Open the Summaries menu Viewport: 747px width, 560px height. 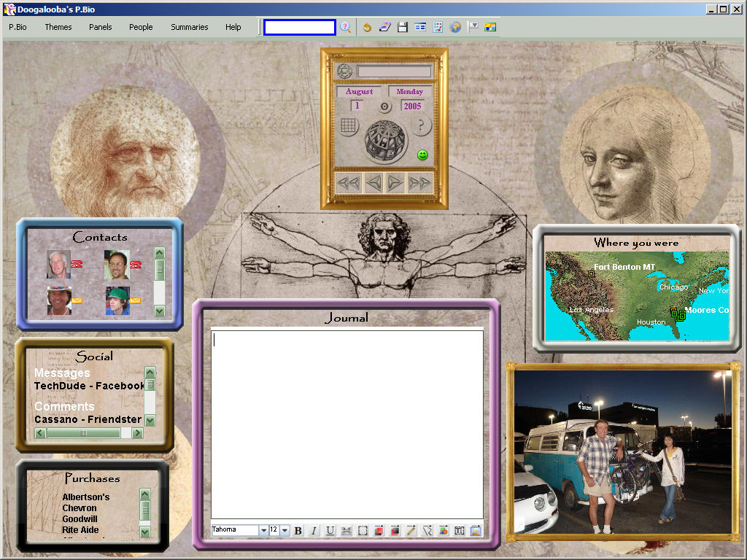tap(190, 27)
